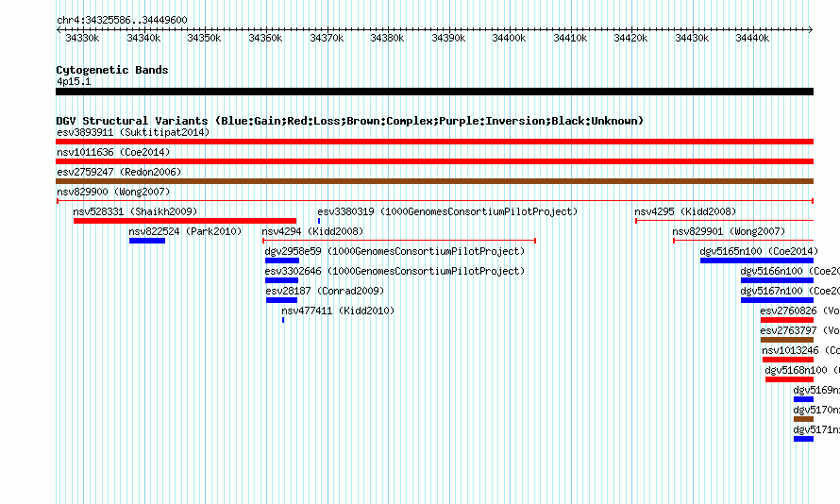
Task: Select the red bar under nsv1013246
Action: (788, 360)
